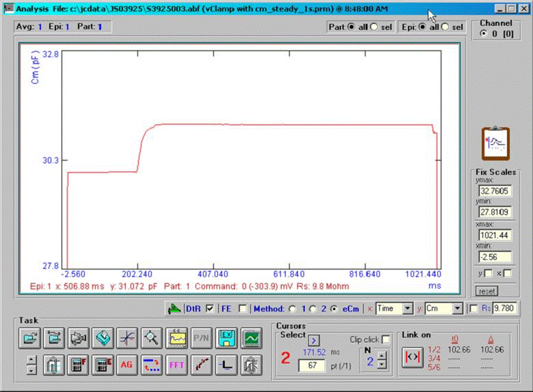Click the paperclip clipboard task icon

[x=54, y=365]
